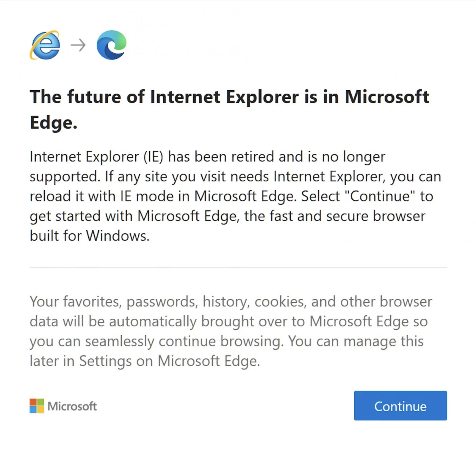
Task: Click the red square in the Microsoft logo
Action: pyautogui.click(x=33, y=402)
